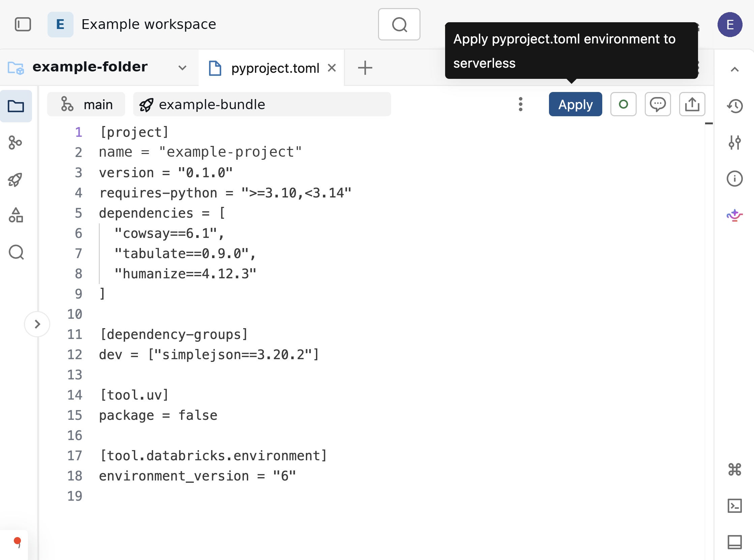Toggle the bottom panel icon
Image resolution: width=754 pixels, height=560 pixels.
click(x=734, y=542)
